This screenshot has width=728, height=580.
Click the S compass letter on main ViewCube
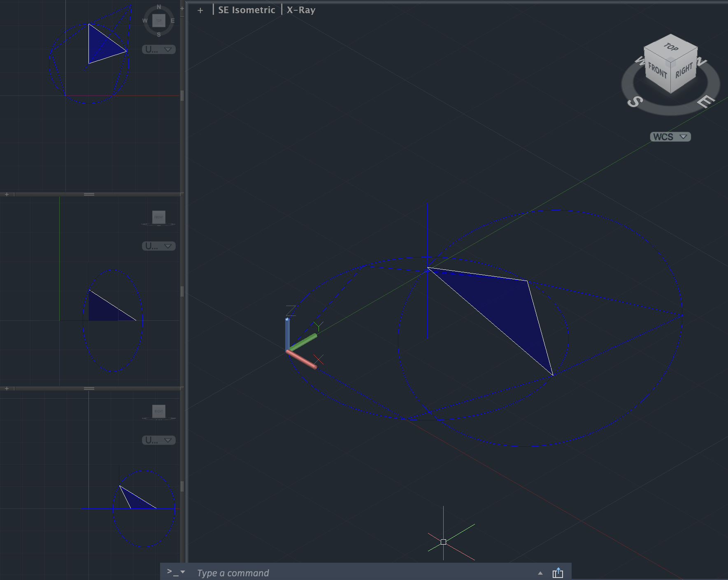(635, 101)
